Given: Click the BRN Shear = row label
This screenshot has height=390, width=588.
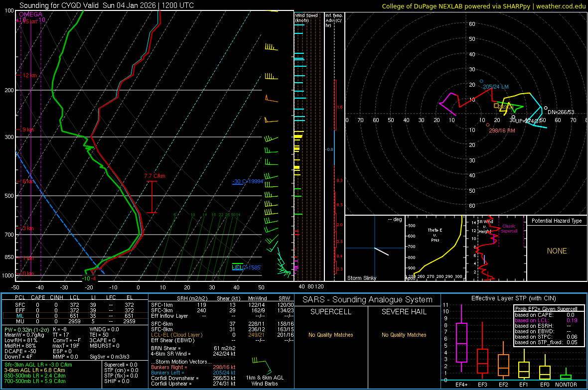Looking at the screenshot, I should coord(166,348).
